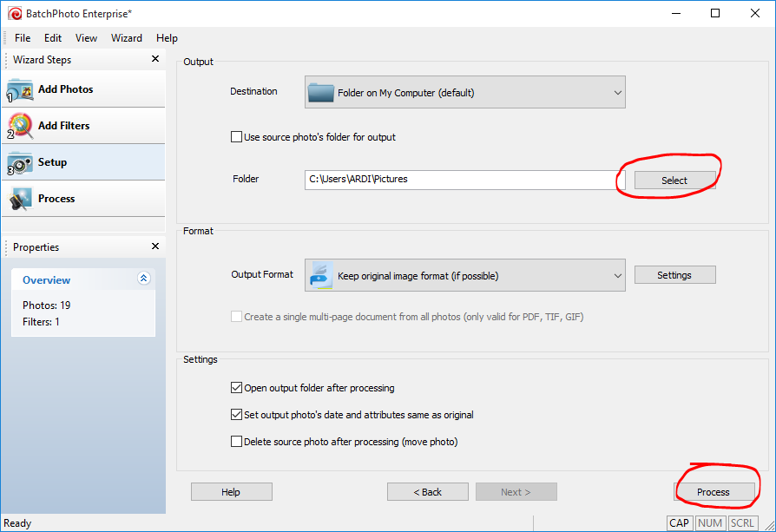
Task: Click the Add Filters step icon
Action: [x=20, y=126]
